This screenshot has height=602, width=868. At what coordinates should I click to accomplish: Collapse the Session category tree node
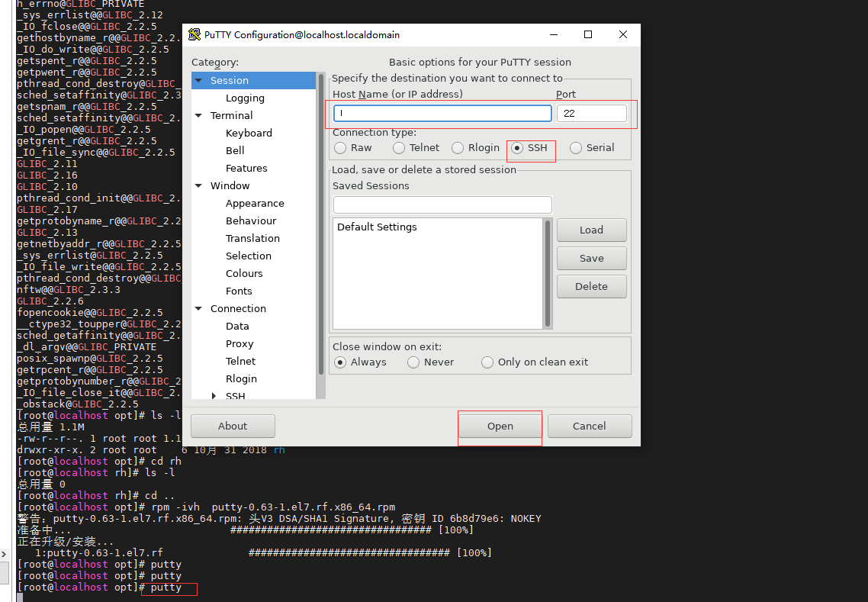[x=199, y=80]
